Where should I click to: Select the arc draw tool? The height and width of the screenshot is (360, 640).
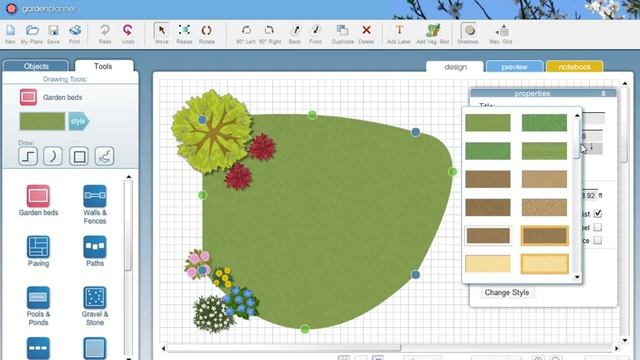[x=53, y=156]
